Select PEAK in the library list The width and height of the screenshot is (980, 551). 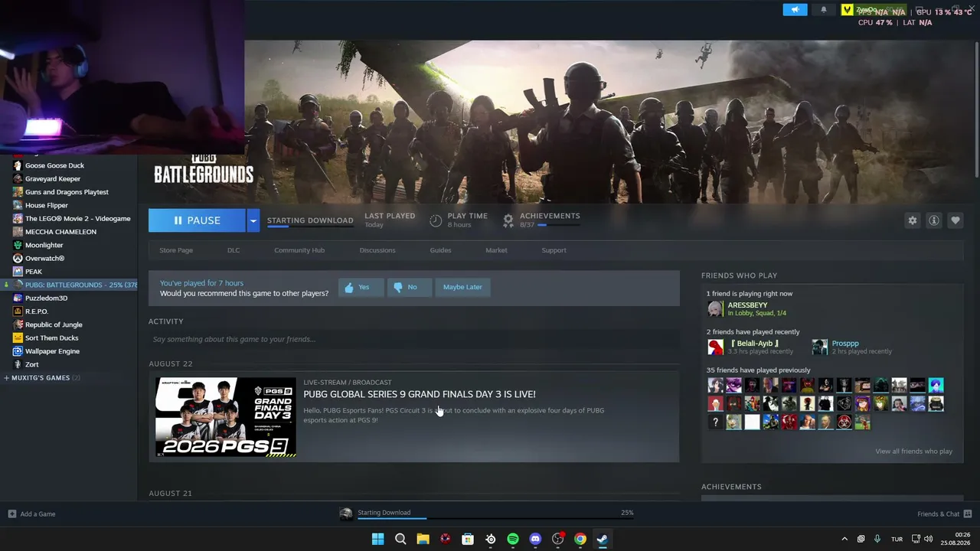tap(33, 272)
